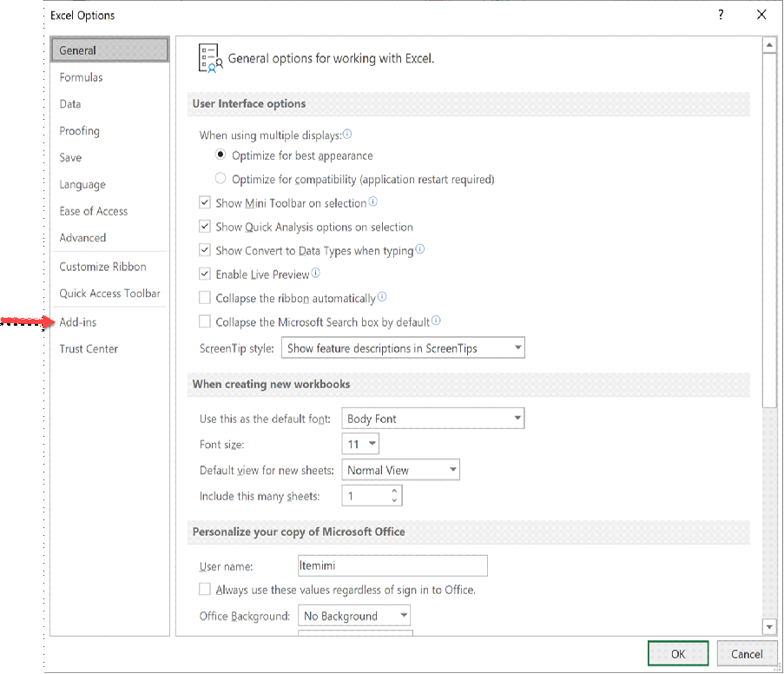Click info icon beside multiple displays label
The height and width of the screenshot is (674, 784).
point(347,135)
